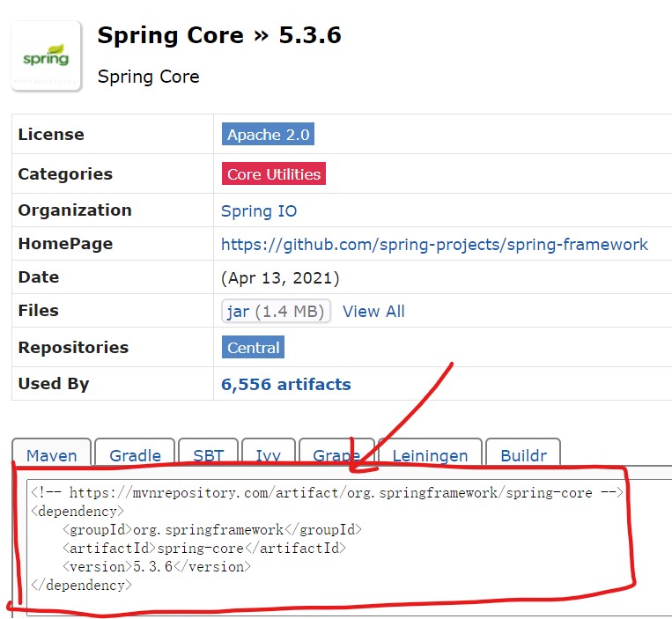This screenshot has height=619, width=672.
Task: Switch to the Leiningen tab
Action: click(431, 453)
